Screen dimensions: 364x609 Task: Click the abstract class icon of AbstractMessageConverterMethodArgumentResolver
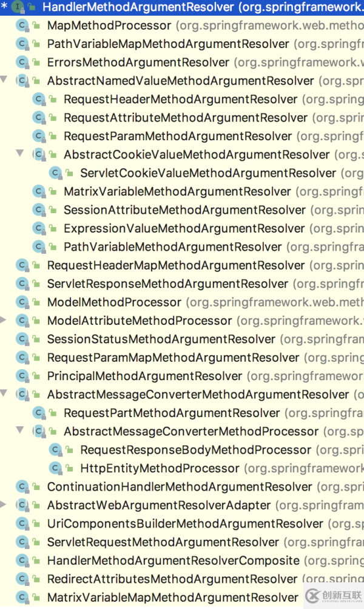[22, 394]
